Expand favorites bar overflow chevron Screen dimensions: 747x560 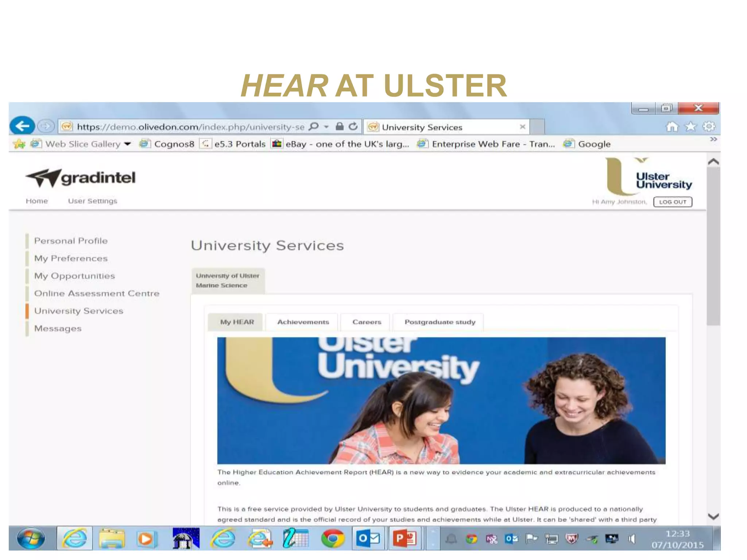pos(713,139)
